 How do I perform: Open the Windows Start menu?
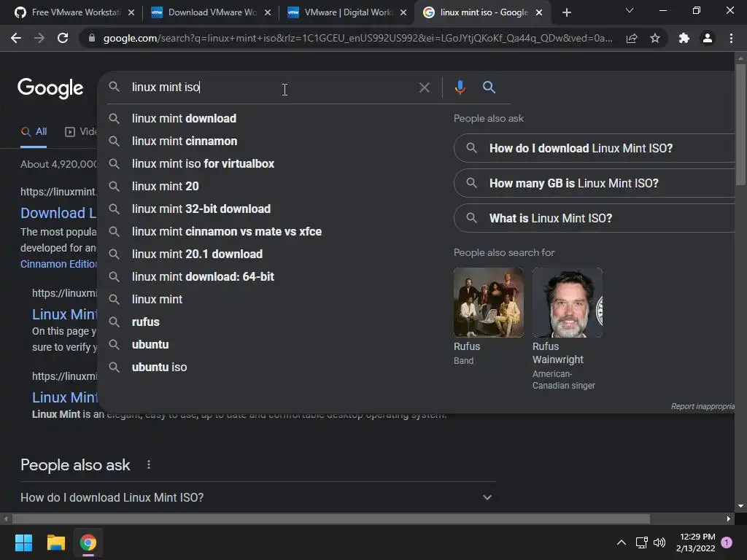tap(23, 542)
